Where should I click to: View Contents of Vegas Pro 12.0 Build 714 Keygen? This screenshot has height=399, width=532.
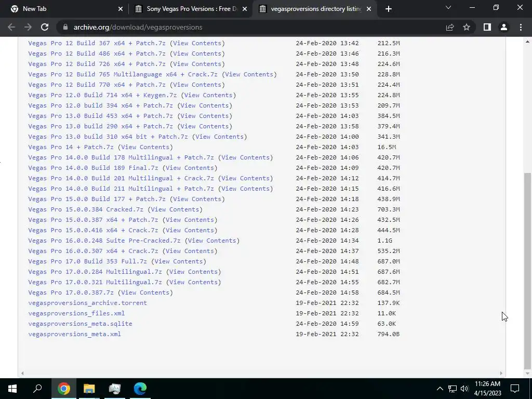pyautogui.click(x=208, y=95)
